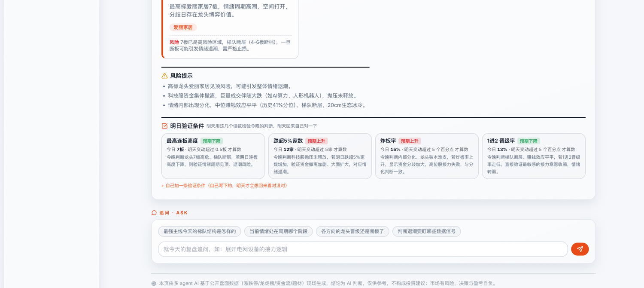Click subtitle 明天用这几个读数检验今晚的判断
The height and width of the screenshot is (288, 644).
pos(262,126)
